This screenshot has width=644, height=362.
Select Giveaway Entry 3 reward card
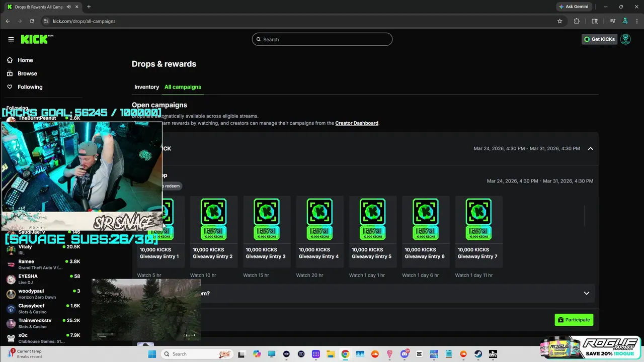(267, 231)
